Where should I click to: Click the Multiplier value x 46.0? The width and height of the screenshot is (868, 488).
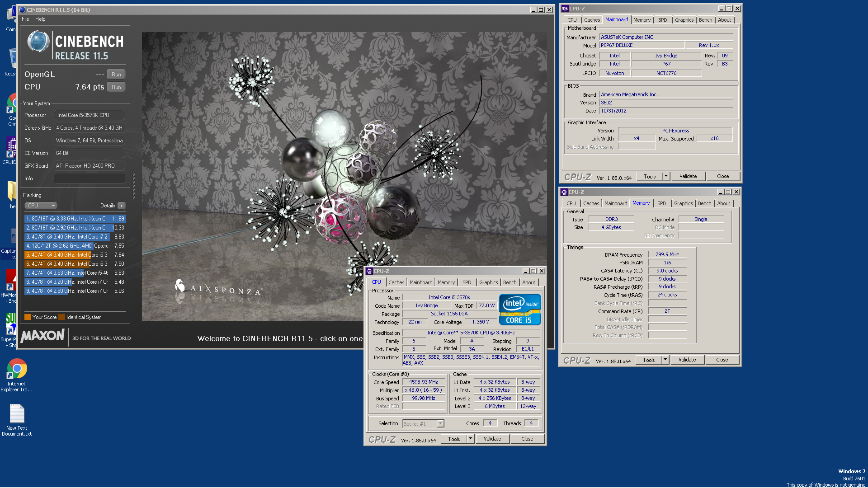coord(424,390)
